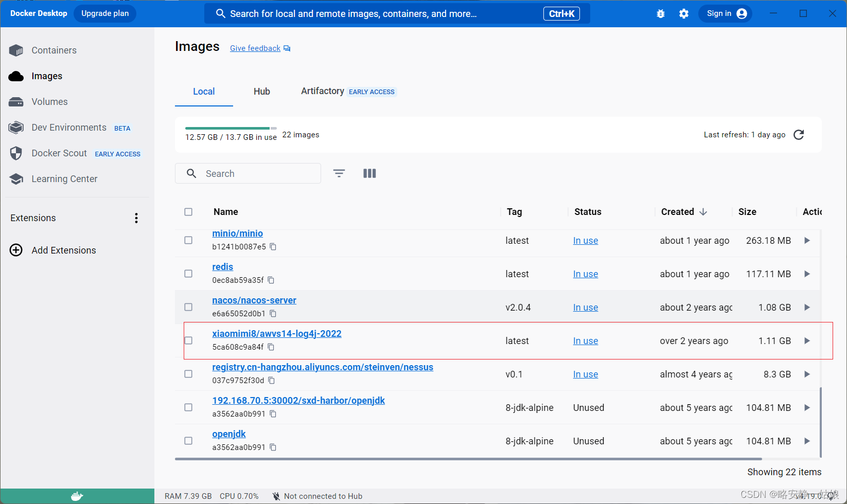Image resolution: width=847 pixels, height=504 pixels.
Task: Open the xiaomimi8/awvs14-log4j-2022 link
Action: point(277,334)
